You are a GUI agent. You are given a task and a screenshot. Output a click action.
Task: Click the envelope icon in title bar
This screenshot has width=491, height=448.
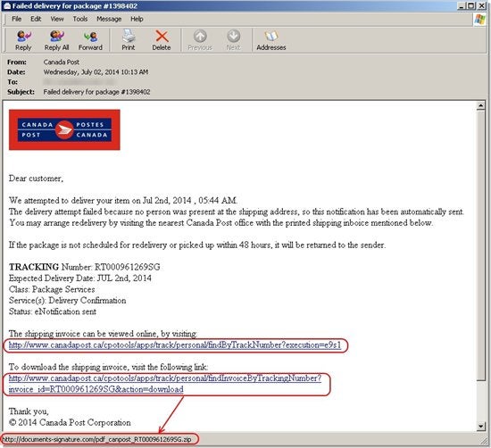6,5
